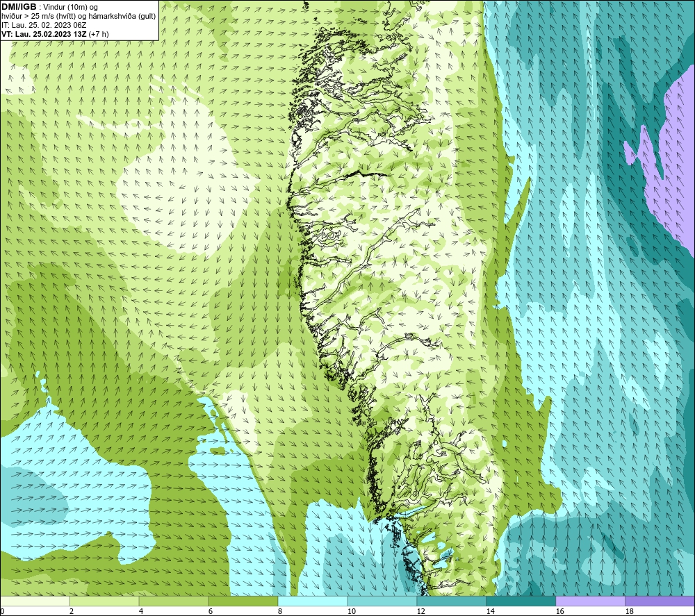Click the '4' scale label
Image resolution: width=695 pixels, height=616 pixels.
coord(141,612)
